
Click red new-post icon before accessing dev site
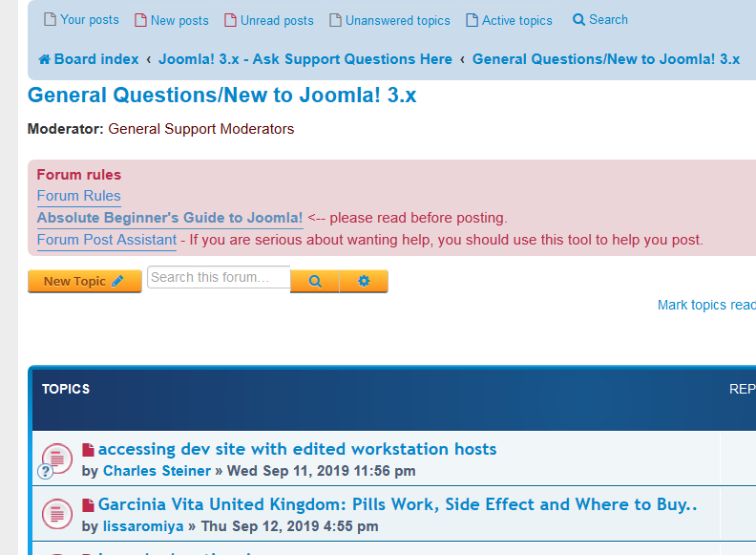[88, 450]
